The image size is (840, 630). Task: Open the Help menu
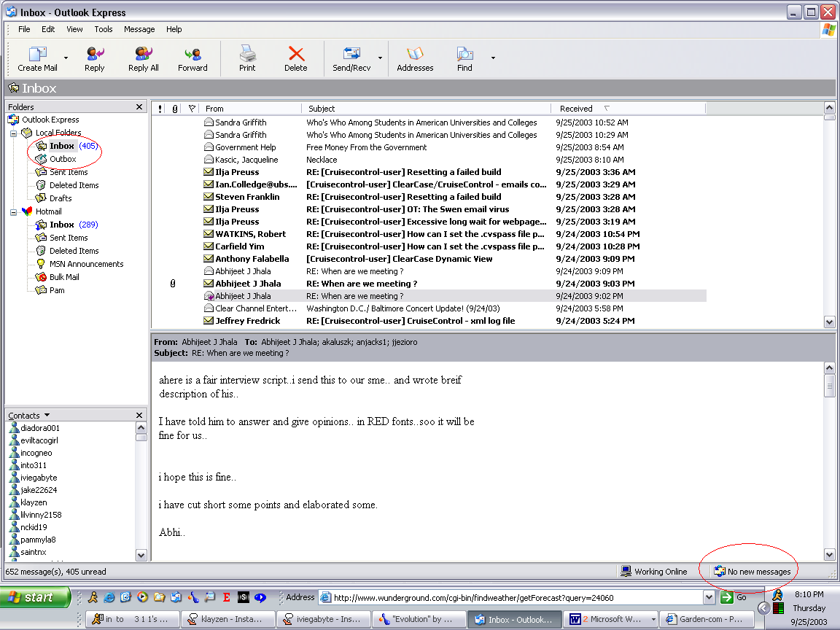click(174, 29)
